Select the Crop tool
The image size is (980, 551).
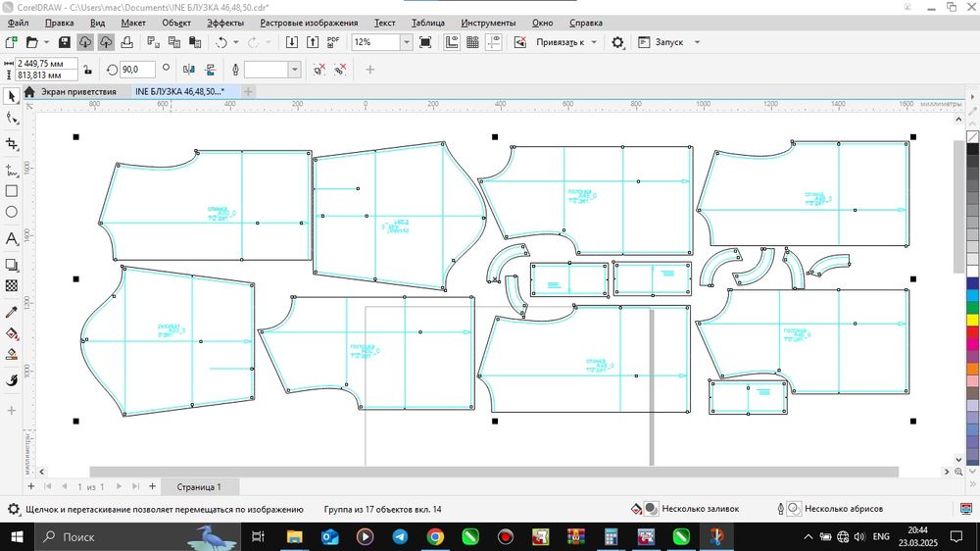pos(12,144)
